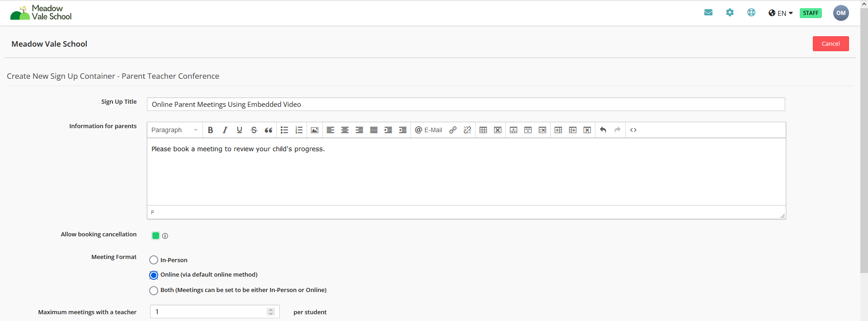The image size is (868, 321).
Task: Open the Paragraph style dropdown
Action: point(175,130)
